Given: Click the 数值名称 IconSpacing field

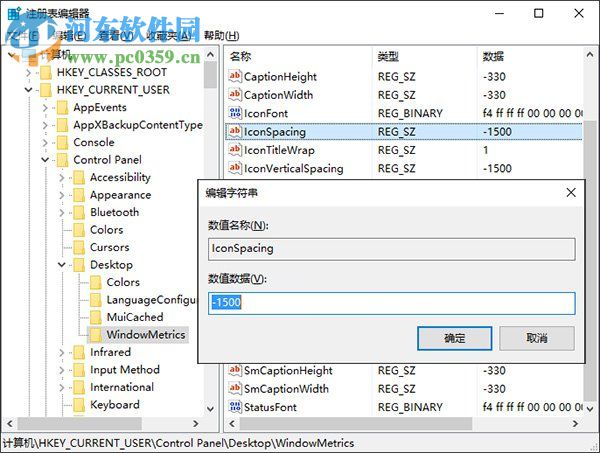Looking at the screenshot, I should (x=391, y=249).
